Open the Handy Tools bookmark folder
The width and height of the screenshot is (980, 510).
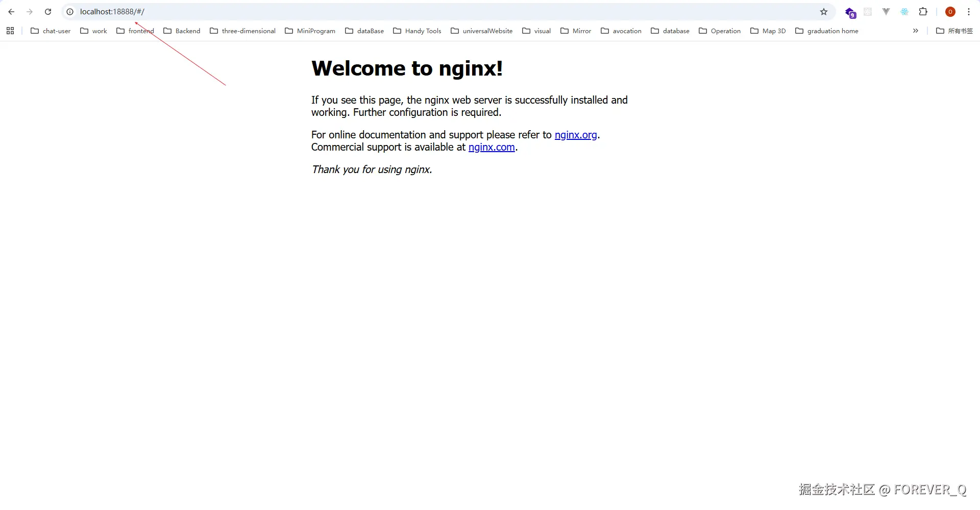click(417, 31)
